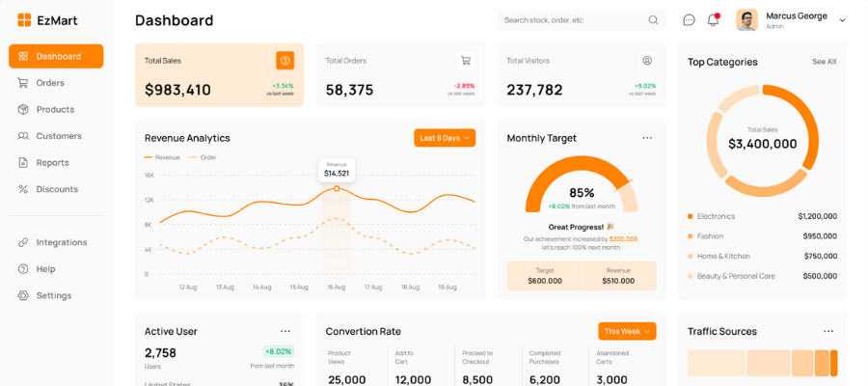Open Discounts in the sidebar
The width and height of the screenshot is (868, 386).
[56, 189]
